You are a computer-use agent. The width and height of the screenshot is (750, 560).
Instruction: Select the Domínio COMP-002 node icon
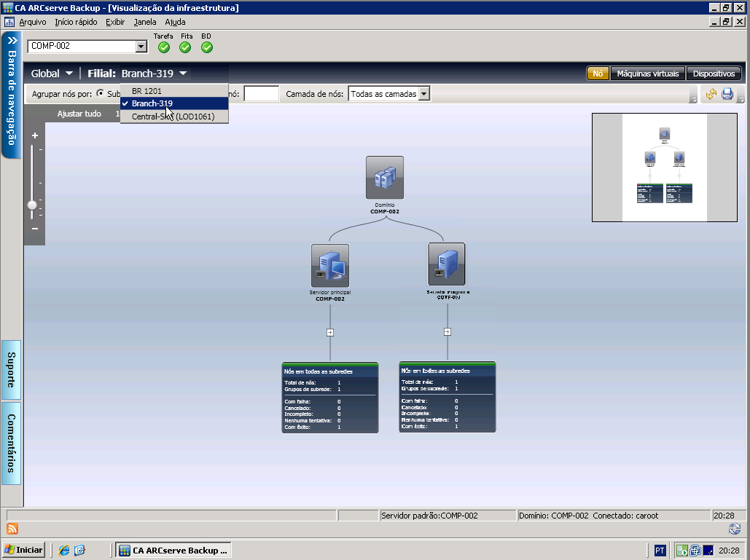click(x=384, y=177)
